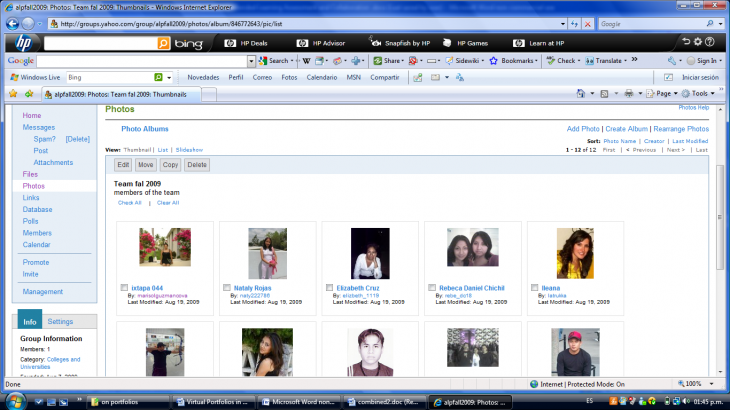Click Correo in Windows Live toolbar
The width and height of the screenshot is (730, 410).
click(x=262, y=77)
